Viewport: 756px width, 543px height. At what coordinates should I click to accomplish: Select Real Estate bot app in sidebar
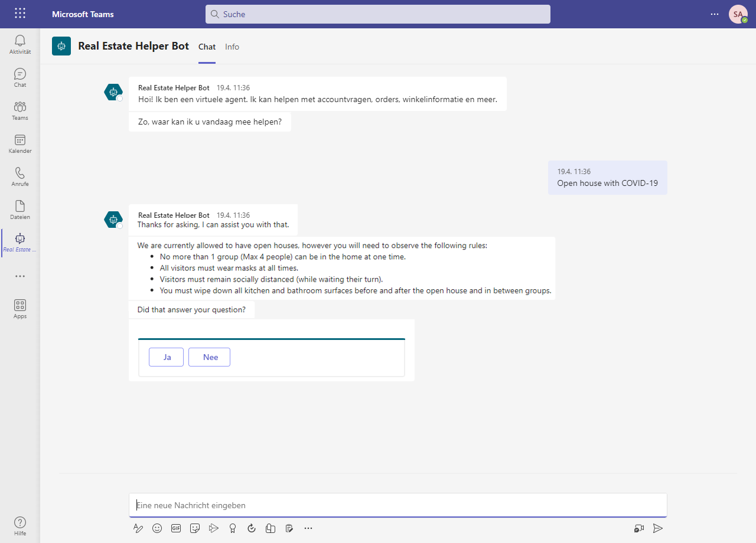point(20,243)
